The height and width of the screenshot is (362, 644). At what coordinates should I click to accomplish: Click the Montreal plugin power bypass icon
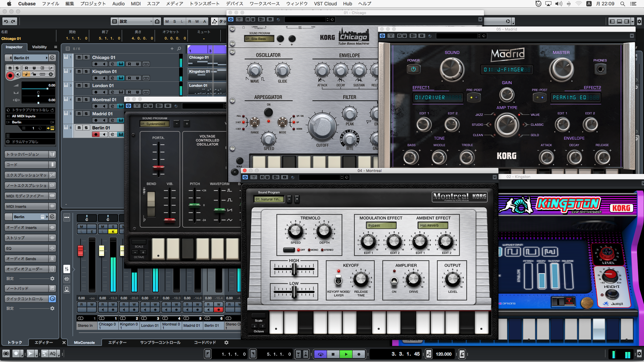click(x=245, y=177)
